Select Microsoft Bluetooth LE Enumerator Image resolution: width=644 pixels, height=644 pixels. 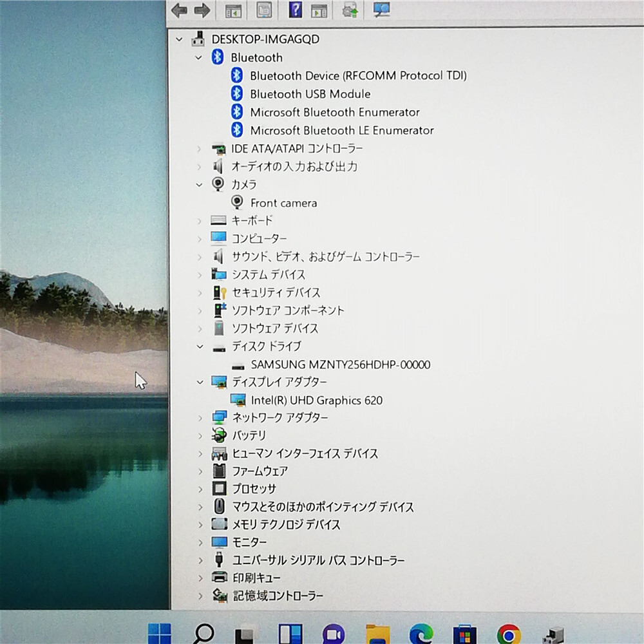pos(342,130)
